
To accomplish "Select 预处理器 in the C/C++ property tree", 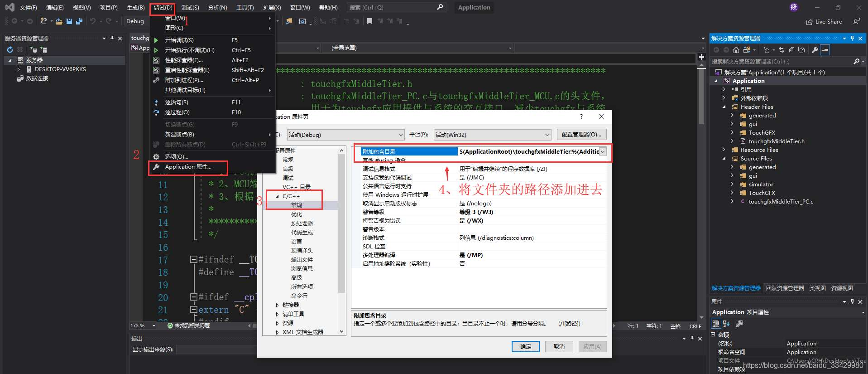I will [302, 223].
